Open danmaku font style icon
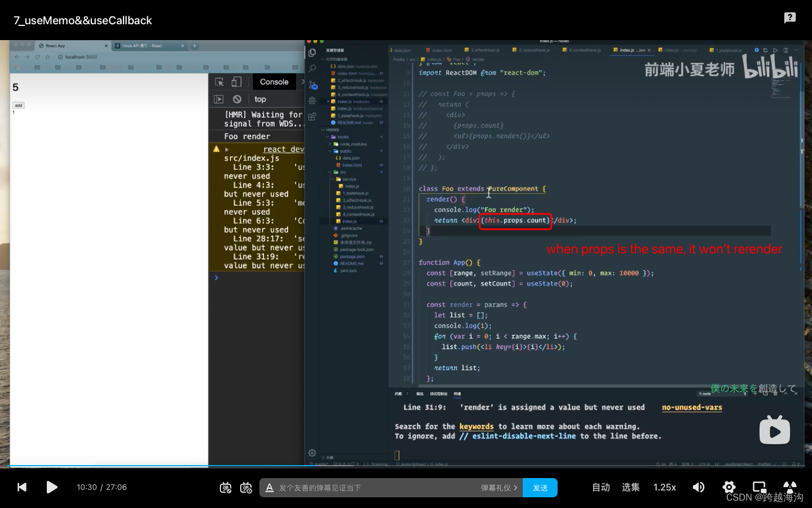The image size is (812, 508). (270, 488)
